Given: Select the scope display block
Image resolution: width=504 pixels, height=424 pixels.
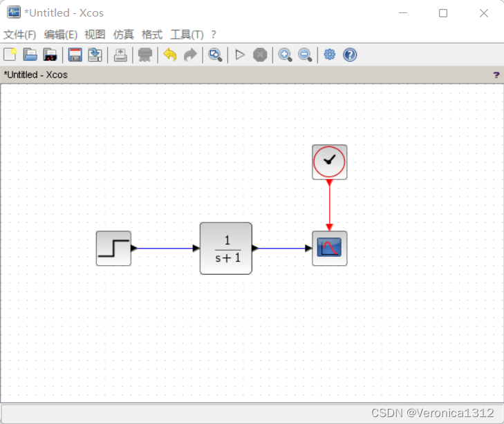Looking at the screenshot, I should coord(330,249).
